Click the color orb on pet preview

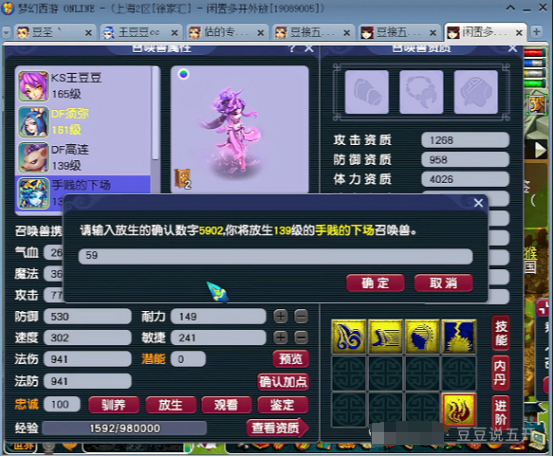[183, 74]
